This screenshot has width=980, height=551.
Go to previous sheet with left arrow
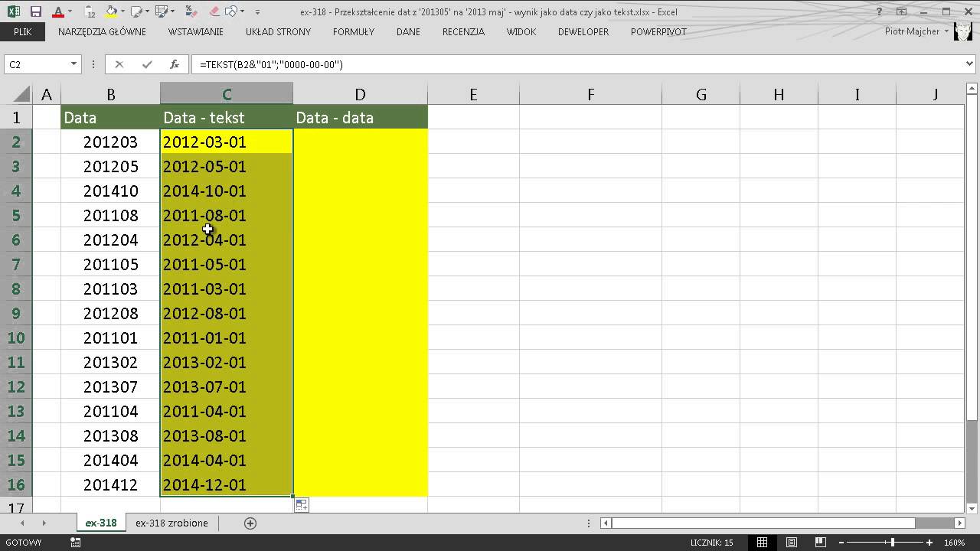(22, 523)
